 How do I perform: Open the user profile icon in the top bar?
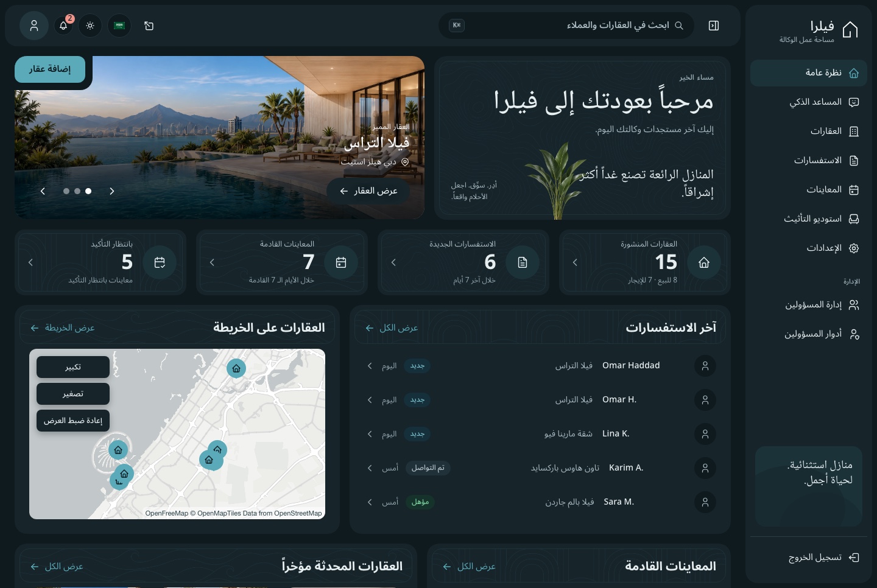coord(34,26)
